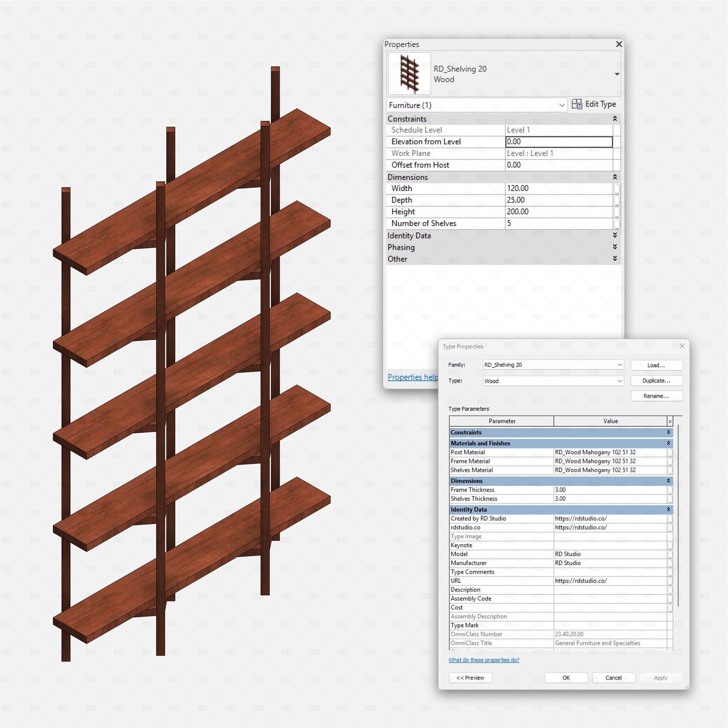728x728 pixels.
Task: Click the equals column header in Type Parameters
Action: pyautogui.click(x=670, y=421)
